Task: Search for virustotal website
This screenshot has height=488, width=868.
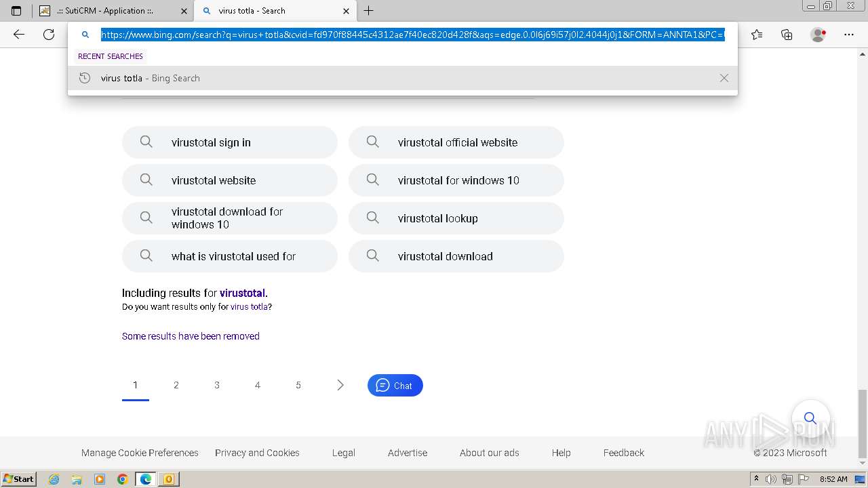Action: 230,180
